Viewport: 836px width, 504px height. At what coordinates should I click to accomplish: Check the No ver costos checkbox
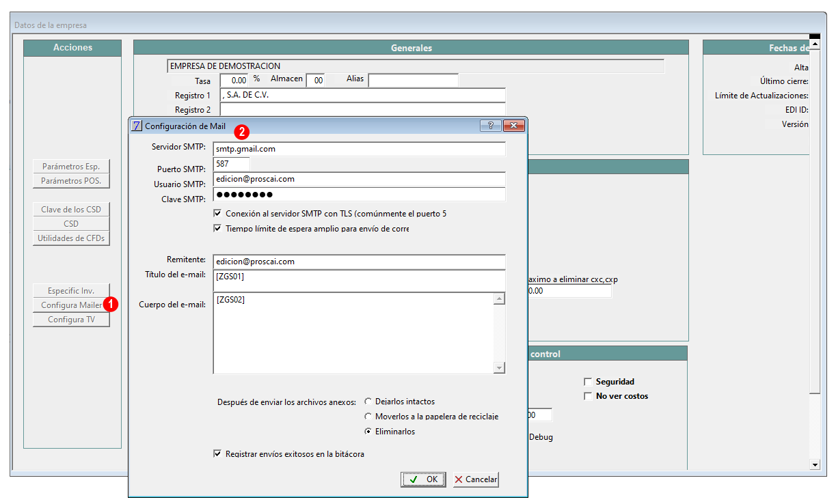587,396
